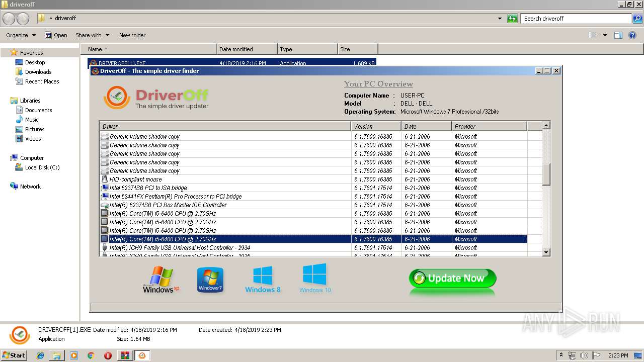Screen dimensions: 644x362
Task: Toggle the preview pane icon
Action: pyautogui.click(x=618, y=35)
